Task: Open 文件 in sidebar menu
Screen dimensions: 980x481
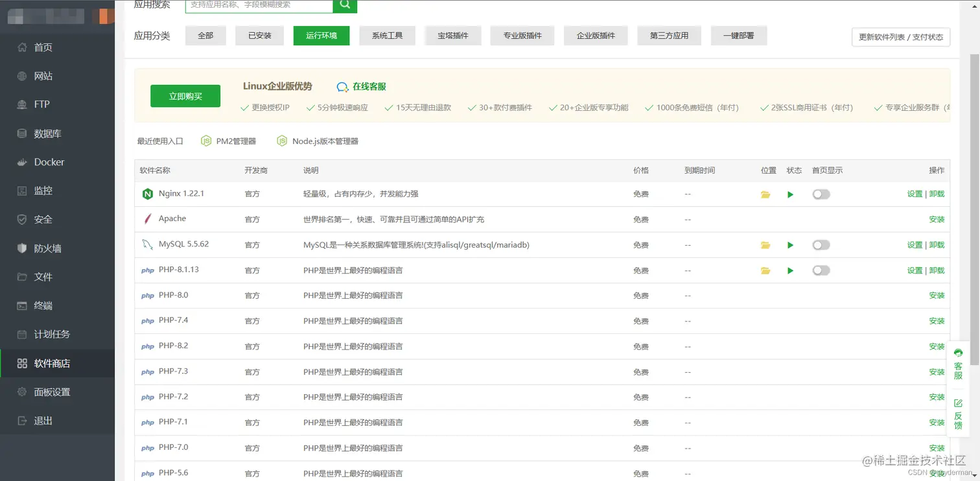Action: [x=57, y=277]
